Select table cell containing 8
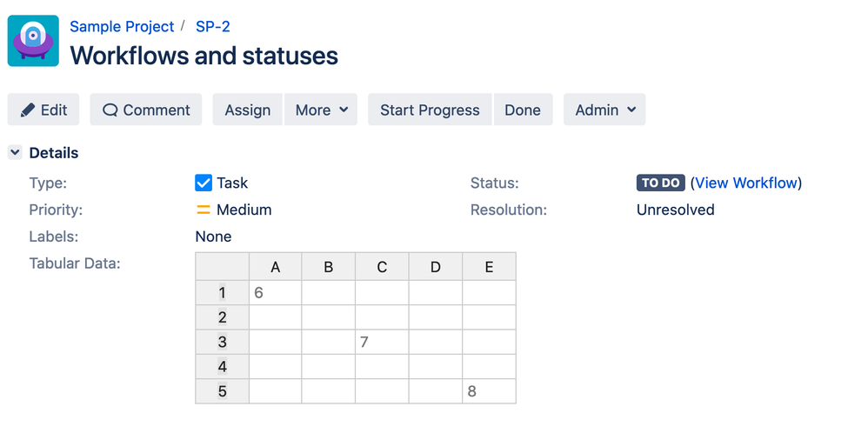Viewport: 868px width, 433px height. tap(489, 391)
